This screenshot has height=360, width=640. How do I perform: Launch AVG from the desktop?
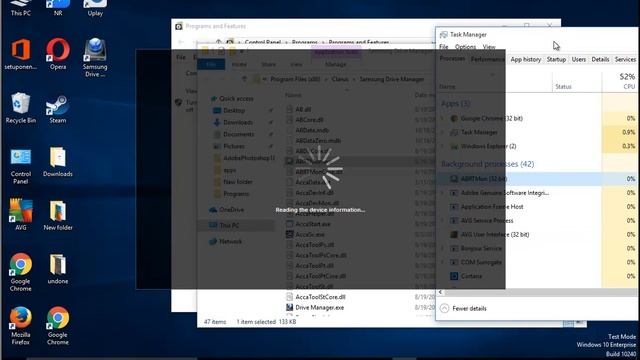20,215
